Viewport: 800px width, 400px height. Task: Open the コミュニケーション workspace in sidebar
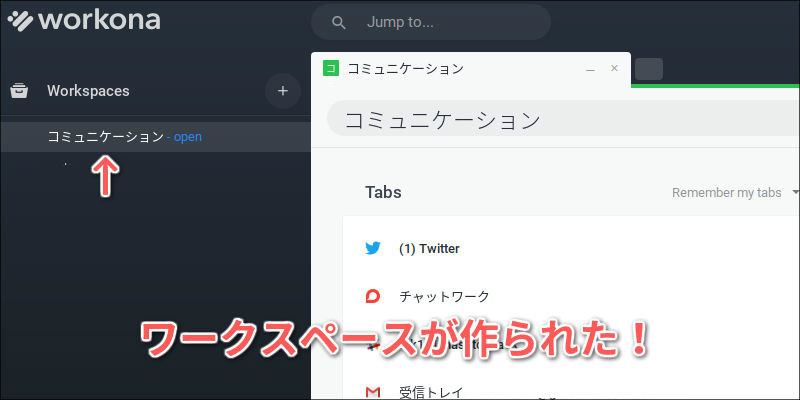[x=156, y=137]
